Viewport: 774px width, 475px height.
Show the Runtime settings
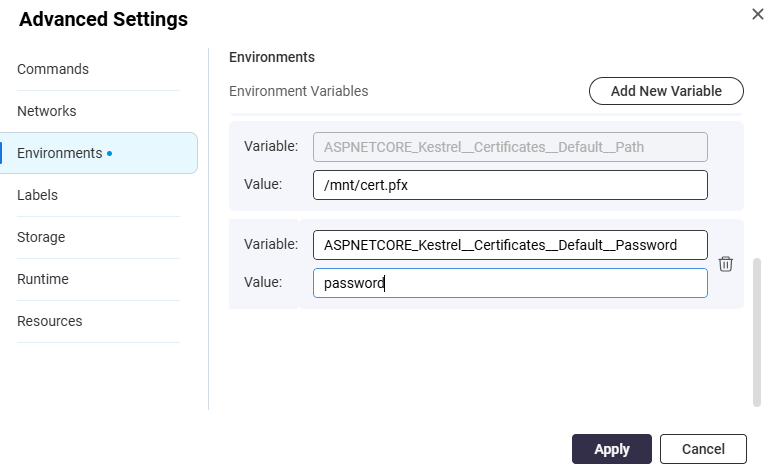(43, 279)
